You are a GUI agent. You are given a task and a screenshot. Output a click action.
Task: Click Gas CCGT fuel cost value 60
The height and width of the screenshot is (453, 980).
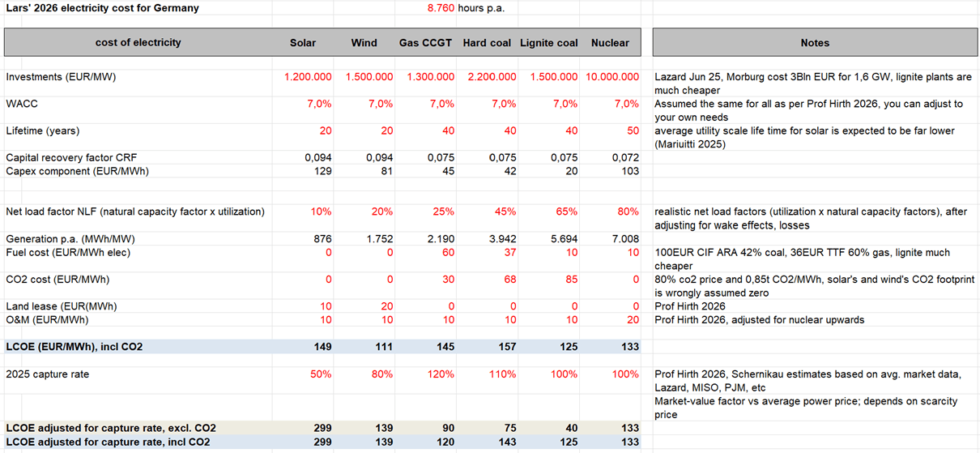[x=447, y=252]
